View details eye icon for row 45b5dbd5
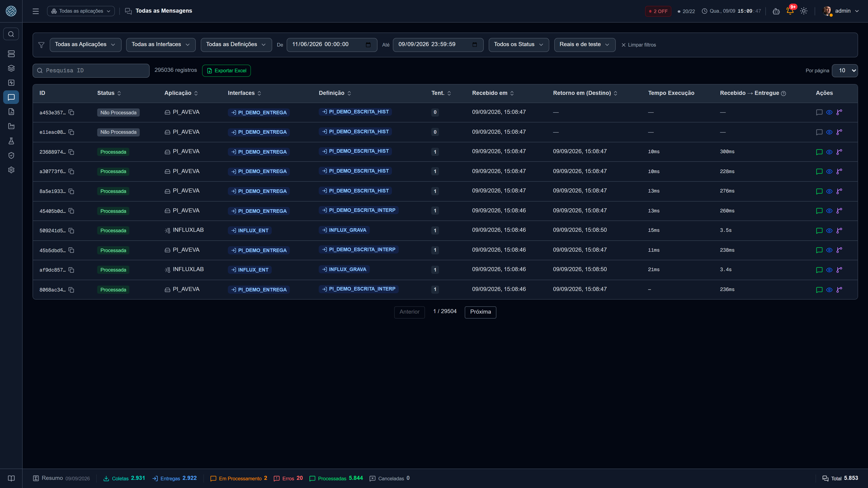This screenshot has height=488, width=868. tap(829, 250)
